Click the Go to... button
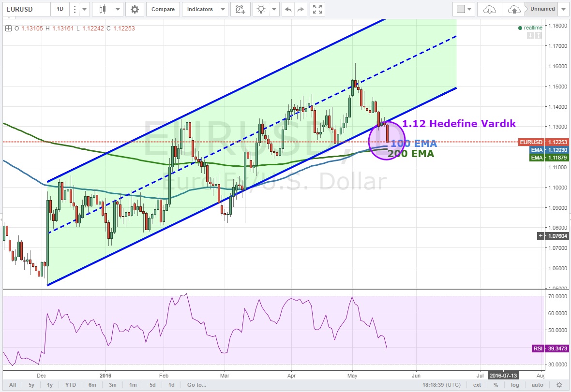The image size is (571, 392). pos(196,385)
